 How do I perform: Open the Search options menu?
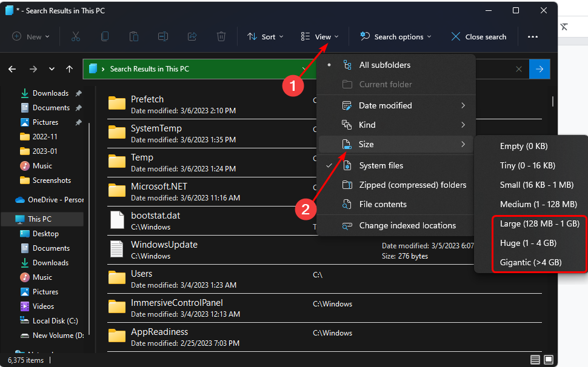pyautogui.click(x=395, y=36)
